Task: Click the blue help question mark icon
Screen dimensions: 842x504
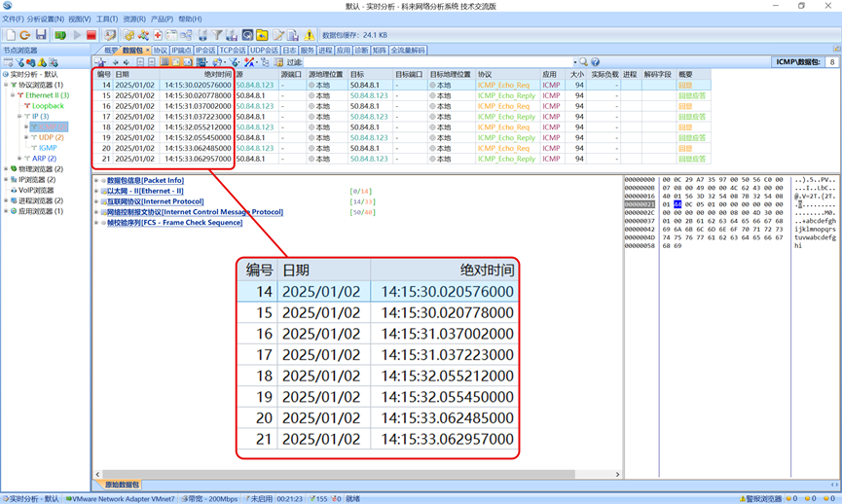Action: point(596,62)
